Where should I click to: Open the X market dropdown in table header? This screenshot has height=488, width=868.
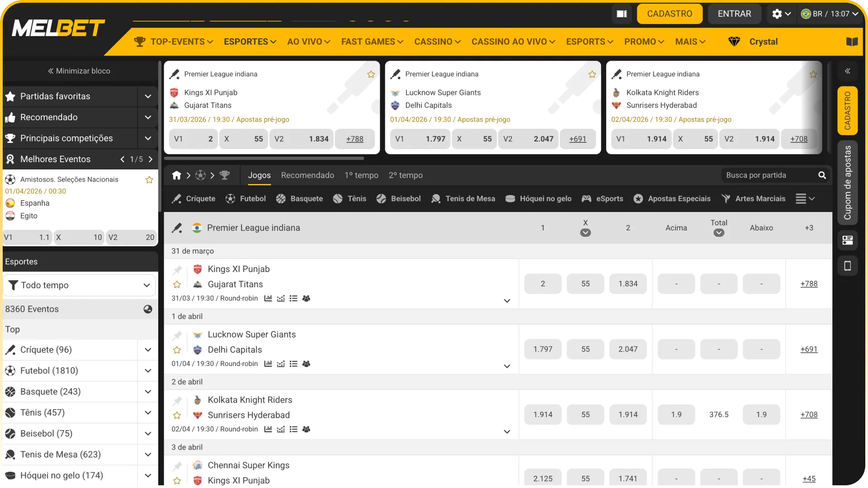pyautogui.click(x=585, y=233)
